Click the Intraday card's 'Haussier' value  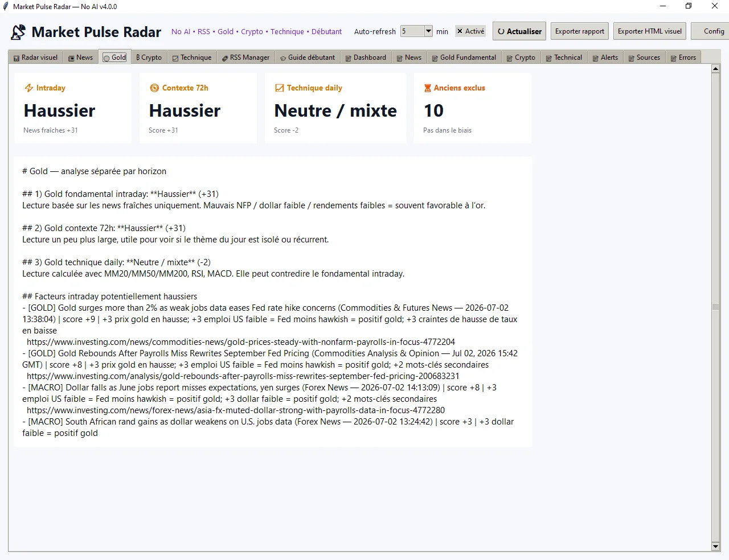(x=60, y=110)
